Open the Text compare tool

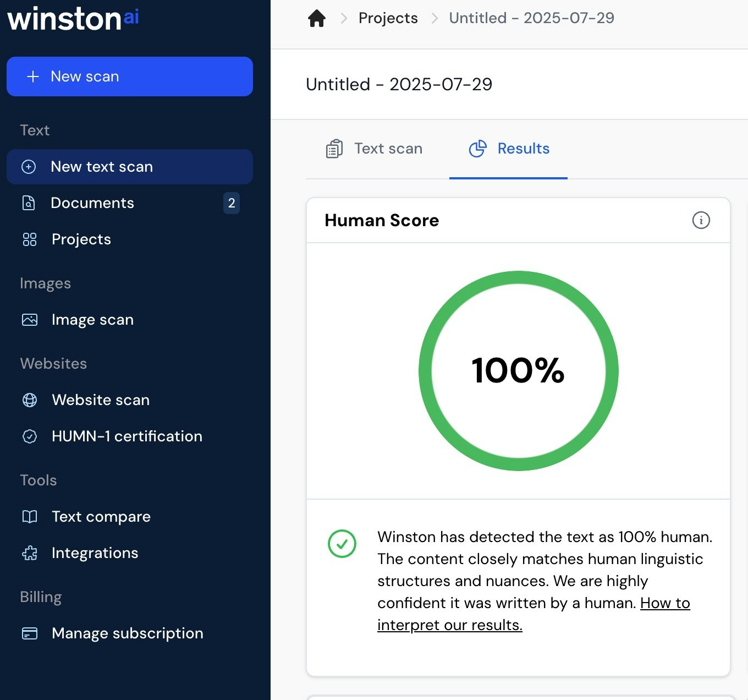click(x=130, y=517)
